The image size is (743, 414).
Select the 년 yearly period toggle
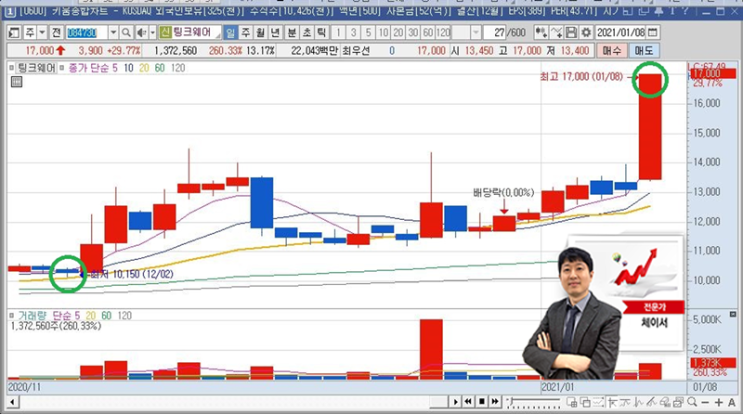click(x=275, y=33)
